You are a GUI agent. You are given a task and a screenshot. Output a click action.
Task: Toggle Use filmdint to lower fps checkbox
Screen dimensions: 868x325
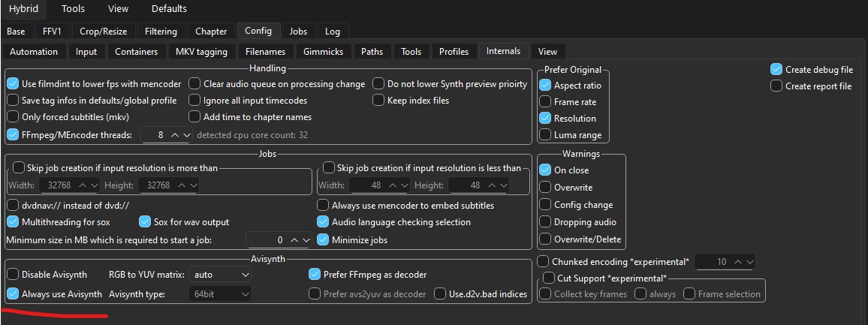pyautogui.click(x=13, y=84)
